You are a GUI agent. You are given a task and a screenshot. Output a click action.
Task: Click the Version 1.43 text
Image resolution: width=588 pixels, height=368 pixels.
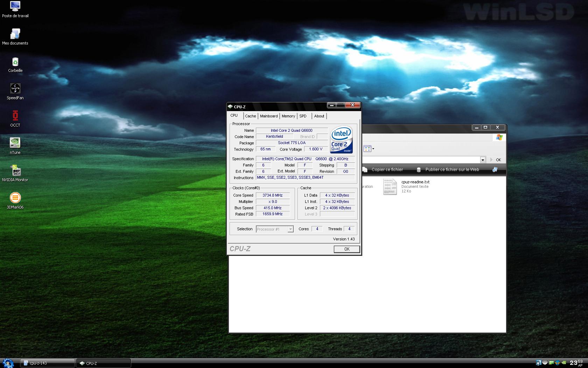344,239
